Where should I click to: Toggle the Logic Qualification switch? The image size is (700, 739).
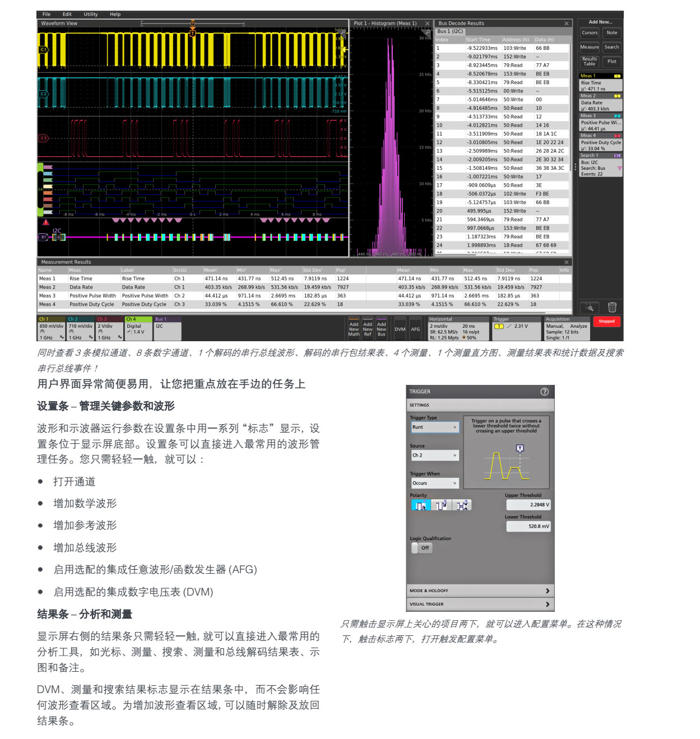click(x=421, y=548)
